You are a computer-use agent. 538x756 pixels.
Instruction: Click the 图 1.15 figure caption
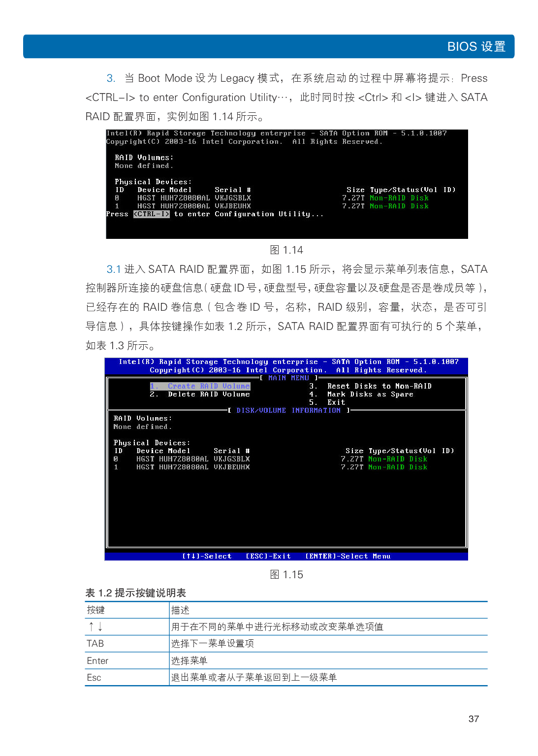pos(286,575)
